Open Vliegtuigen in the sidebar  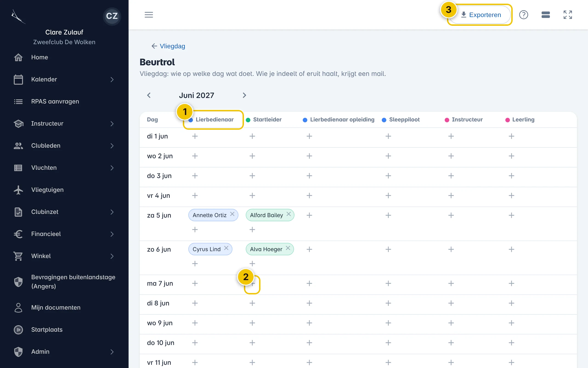tap(64, 190)
